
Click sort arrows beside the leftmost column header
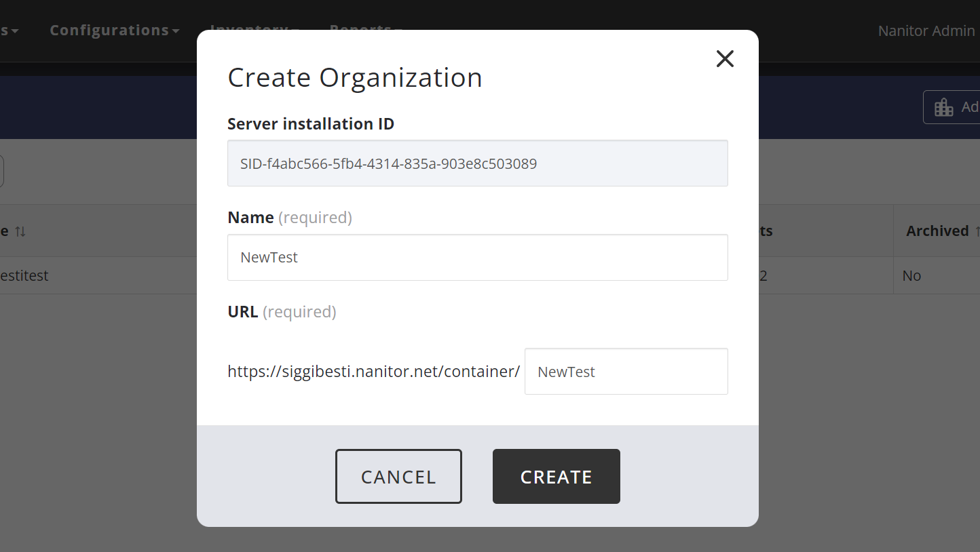click(x=20, y=231)
